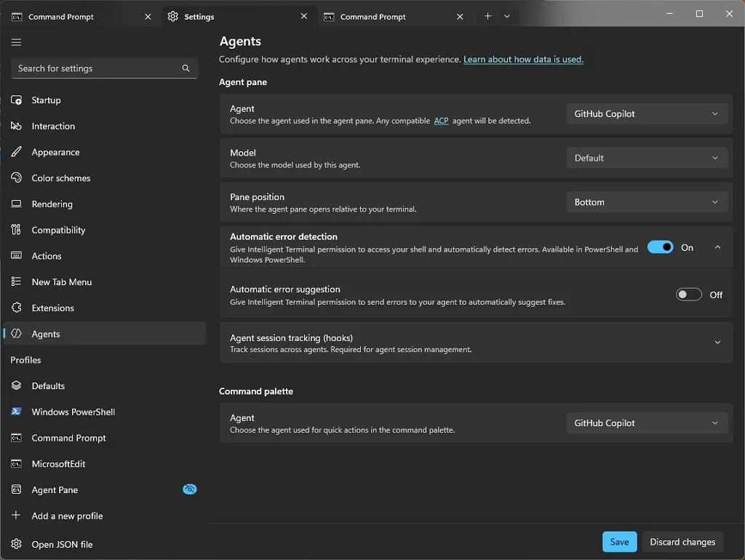Switch to the last Command Prompt tab
Viewport: 745px width, 560px height.
click(x=394, y=17)
